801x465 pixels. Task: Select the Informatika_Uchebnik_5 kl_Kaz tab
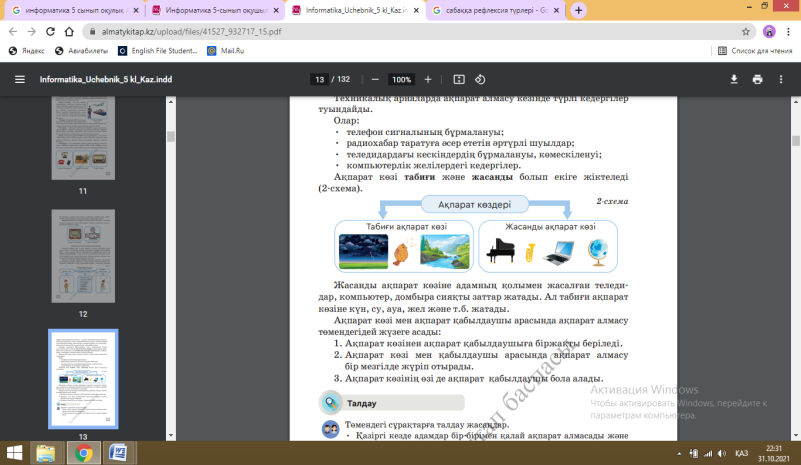click(x=356, y=10)
